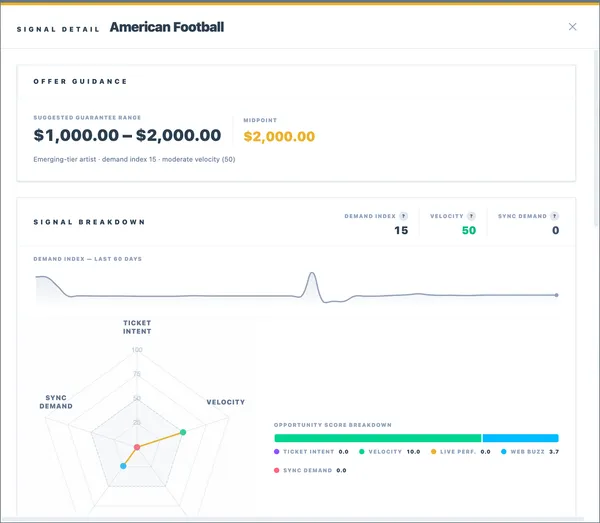Click the Demand Index value 15
Screen dimensions: 600x523
tap(401, 230)
